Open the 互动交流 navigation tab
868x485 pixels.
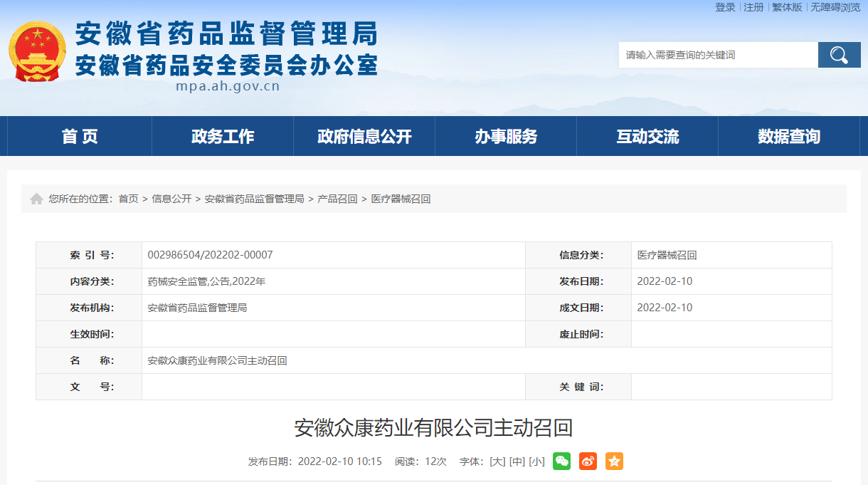(x=647, y=137)
